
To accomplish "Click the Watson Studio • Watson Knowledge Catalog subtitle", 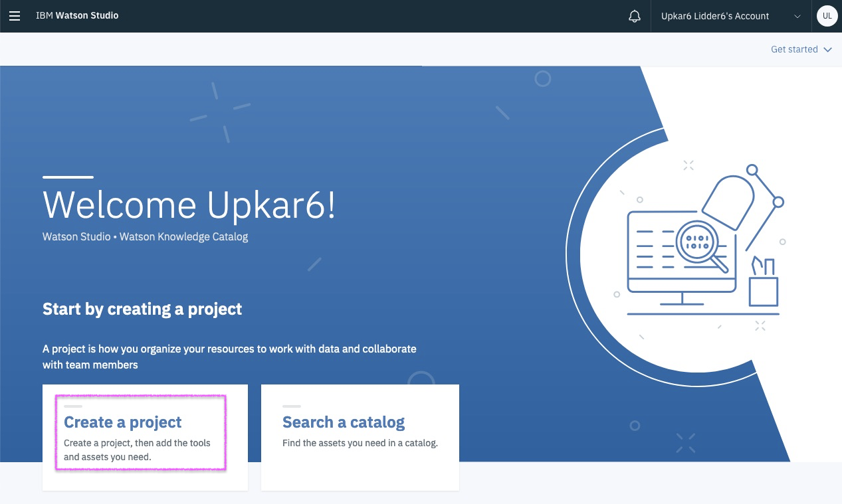I will tap(145, 237).
